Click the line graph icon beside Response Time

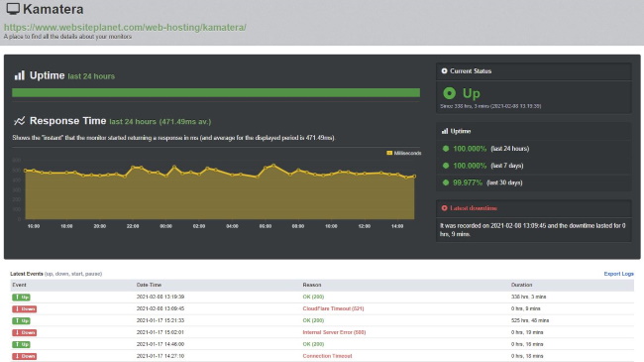(19, 121)
